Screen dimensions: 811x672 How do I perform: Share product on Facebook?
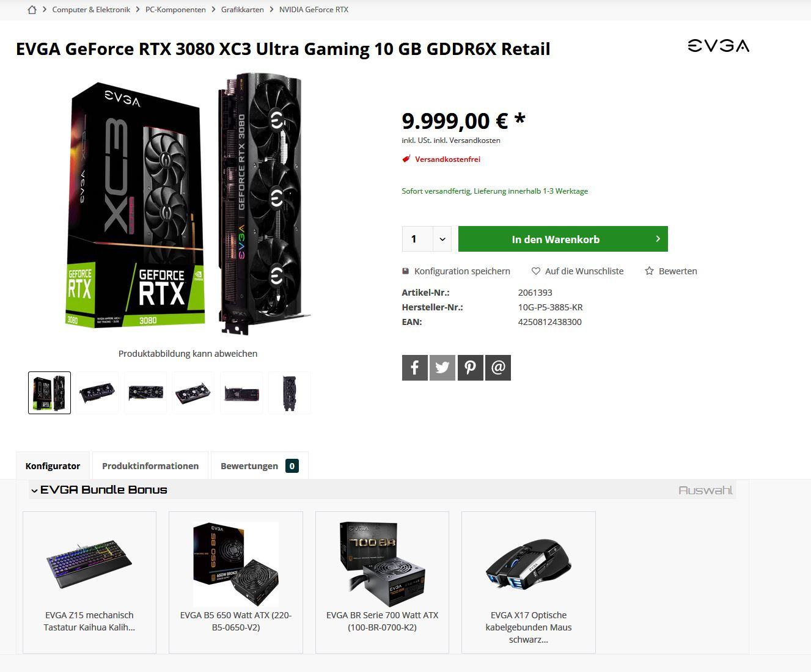click(x=414, y=368)
